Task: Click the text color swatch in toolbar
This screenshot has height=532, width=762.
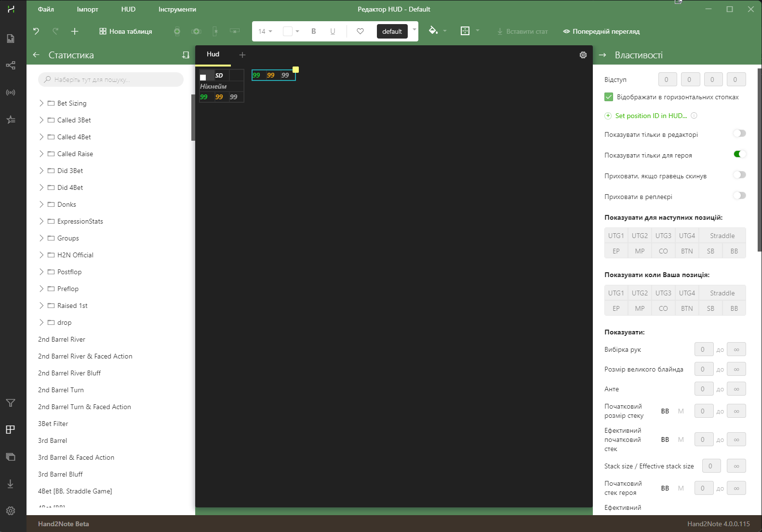Action: pos(288,31)
